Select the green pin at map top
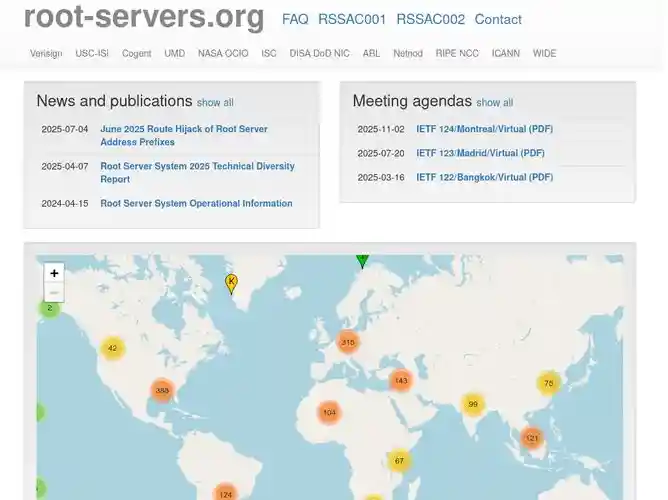This screenshot has width=668, height=500. [363, 261]
